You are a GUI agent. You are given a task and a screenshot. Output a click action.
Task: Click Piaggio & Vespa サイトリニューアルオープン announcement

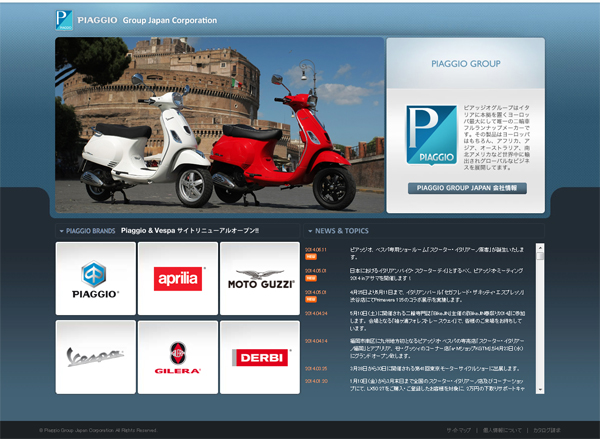point(190,231)
